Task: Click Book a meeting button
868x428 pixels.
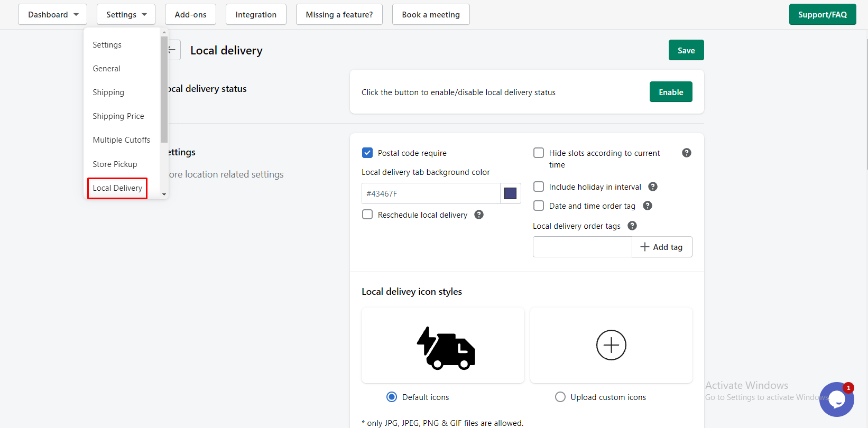Action: [x=431, y=14]
